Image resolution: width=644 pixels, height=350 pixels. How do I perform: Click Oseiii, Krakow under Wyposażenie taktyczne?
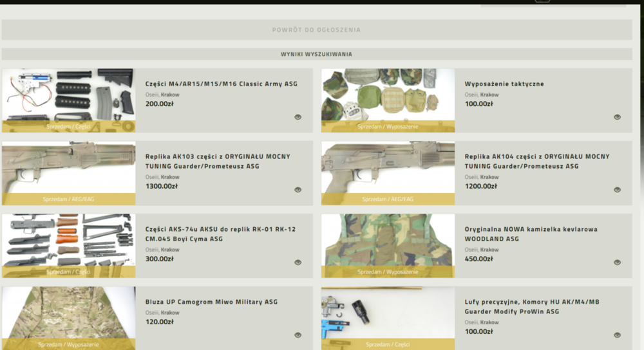pos(481,95)
